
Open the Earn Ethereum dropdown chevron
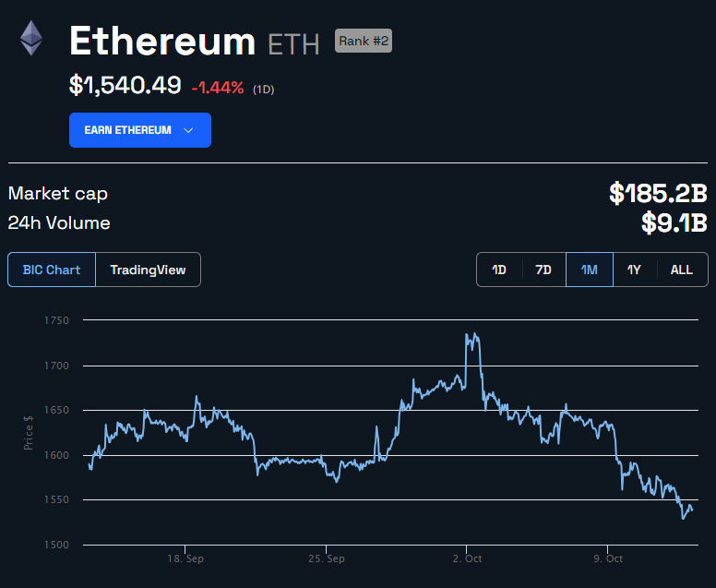click(x=188, y=130)
